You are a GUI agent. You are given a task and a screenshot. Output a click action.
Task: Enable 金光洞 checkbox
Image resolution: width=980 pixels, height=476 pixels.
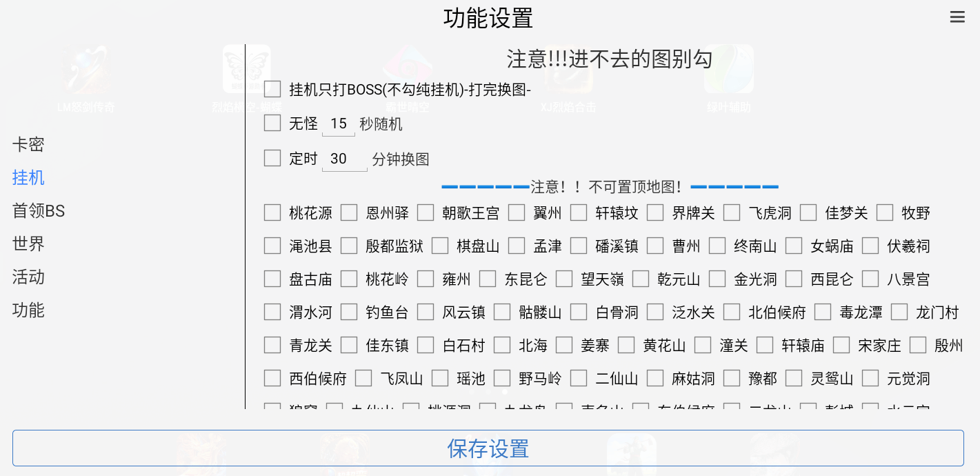coord(717,279)
